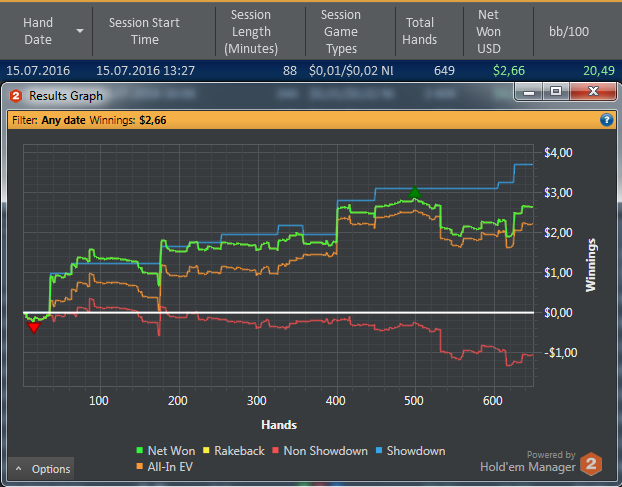
Task: Click the red low-point triangle marker on graph
Action: coord(34,328)
